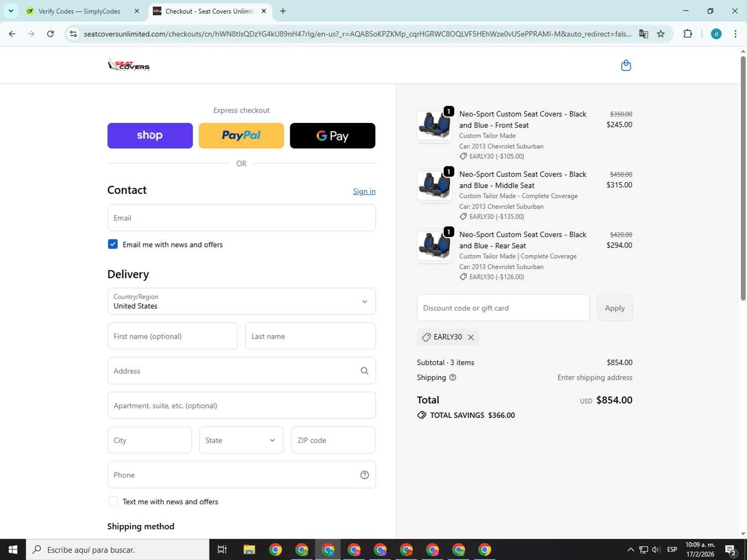
Task: Click the phone field help icon
Action: click(x=365, y=475)
